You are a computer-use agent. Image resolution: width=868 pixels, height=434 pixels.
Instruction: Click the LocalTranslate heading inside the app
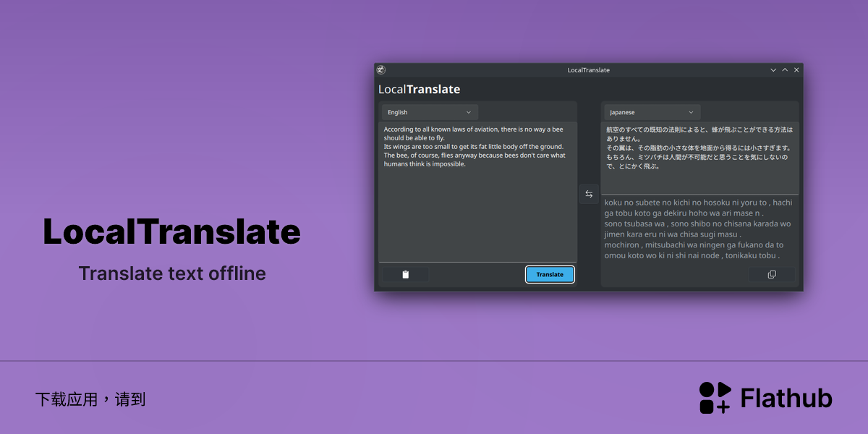tap(420, 90)
